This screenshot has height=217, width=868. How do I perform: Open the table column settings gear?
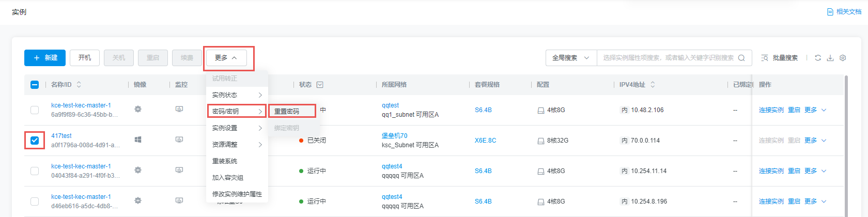843,58
